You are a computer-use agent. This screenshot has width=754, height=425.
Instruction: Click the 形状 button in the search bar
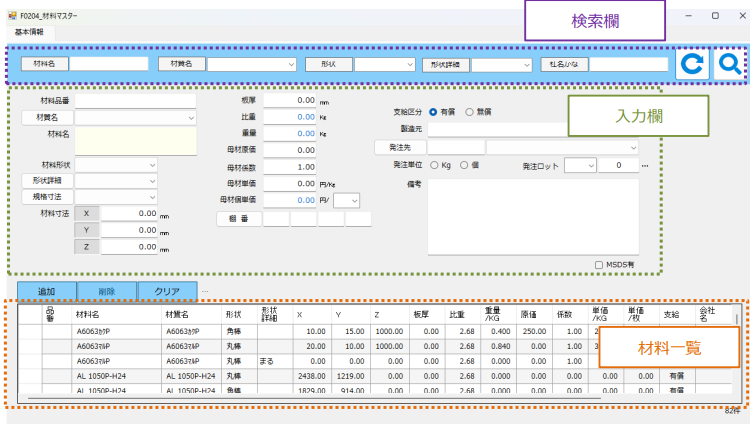328,64
